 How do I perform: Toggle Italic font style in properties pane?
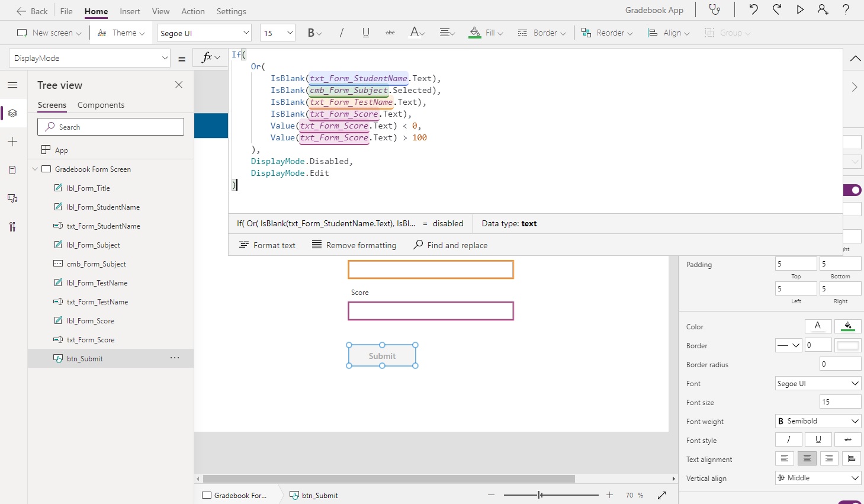coord(788,439)
